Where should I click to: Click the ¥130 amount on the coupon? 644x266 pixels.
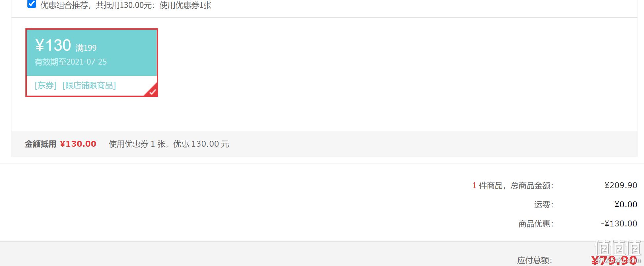tap(53, 45)
